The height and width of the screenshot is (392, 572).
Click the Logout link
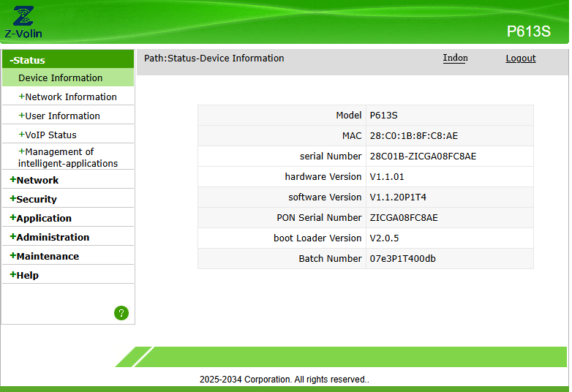pyautogui.click(x=521, y=59)
